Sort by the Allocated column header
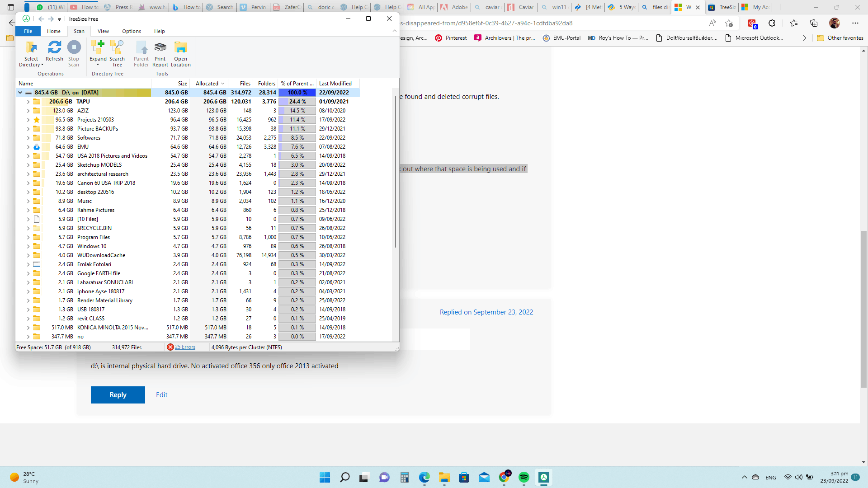The image size is (868, 488). point(209,84)
